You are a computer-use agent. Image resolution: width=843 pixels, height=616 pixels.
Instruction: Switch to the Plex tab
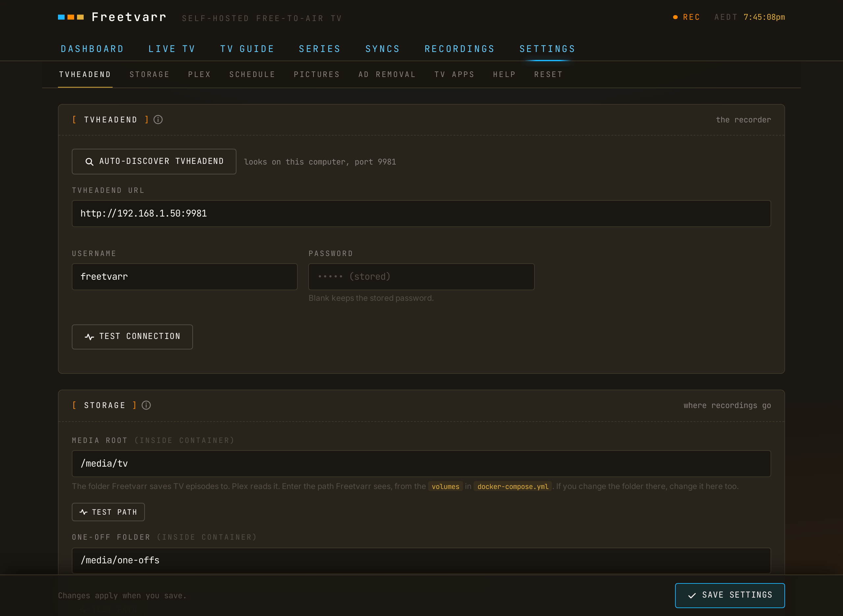[199, 75]
